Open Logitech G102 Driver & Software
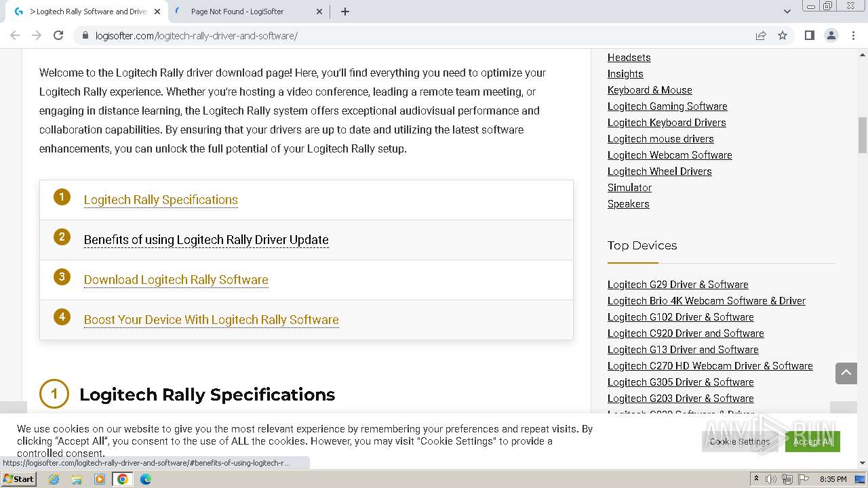 click(681, 317)
